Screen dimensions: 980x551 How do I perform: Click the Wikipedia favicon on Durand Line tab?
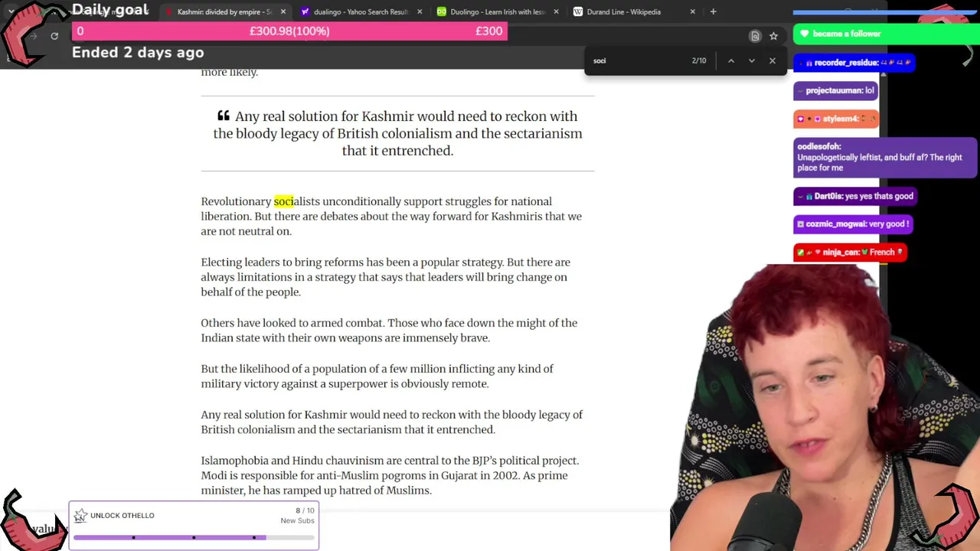578,11
